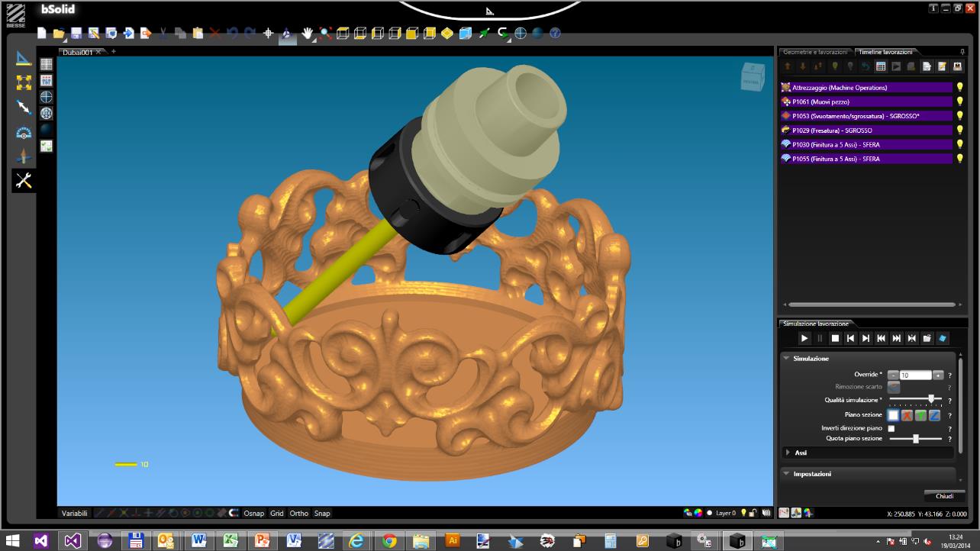Click the Osnap button in the status bar
The image size is (980, 551).
[253, 513]
